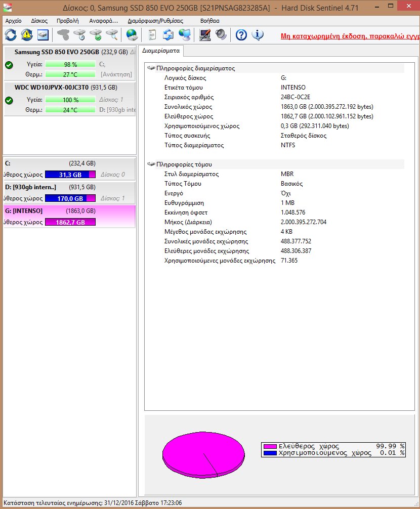
Task: Open the Προβολή menu
Action: 67,21
